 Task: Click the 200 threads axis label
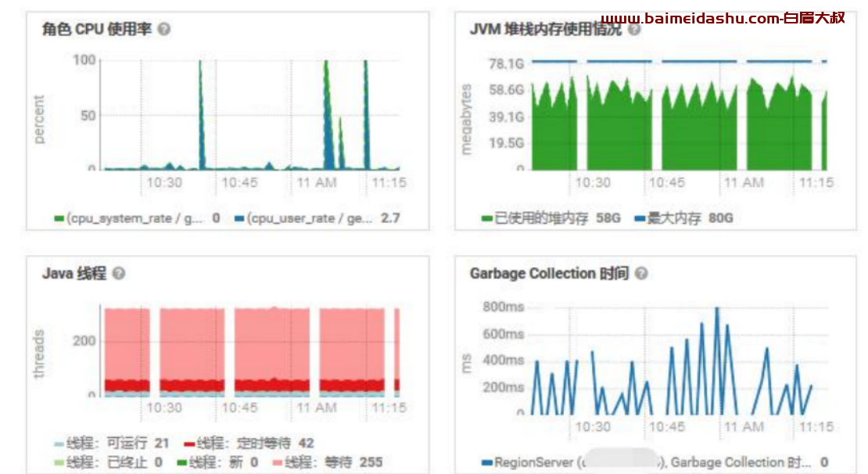(x=84, y=341)
